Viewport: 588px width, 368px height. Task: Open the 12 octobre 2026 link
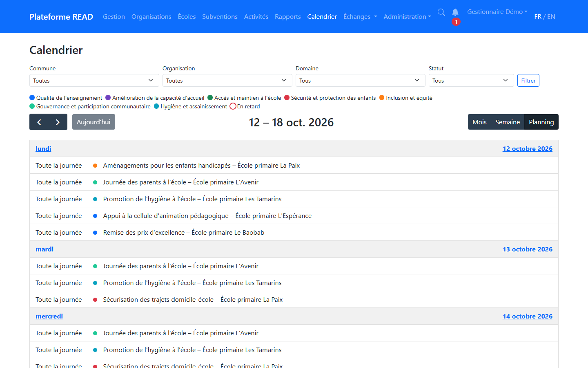click(528, 148)
